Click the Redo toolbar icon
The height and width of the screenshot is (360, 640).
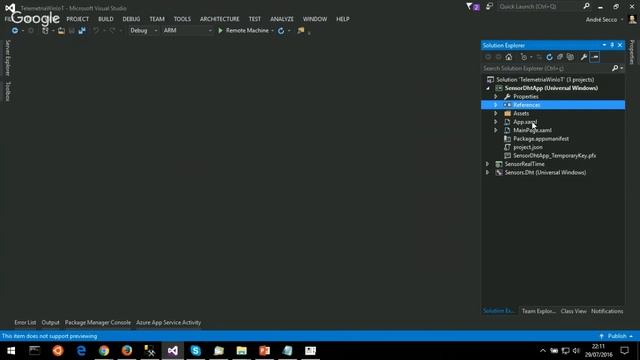[112, 31]
